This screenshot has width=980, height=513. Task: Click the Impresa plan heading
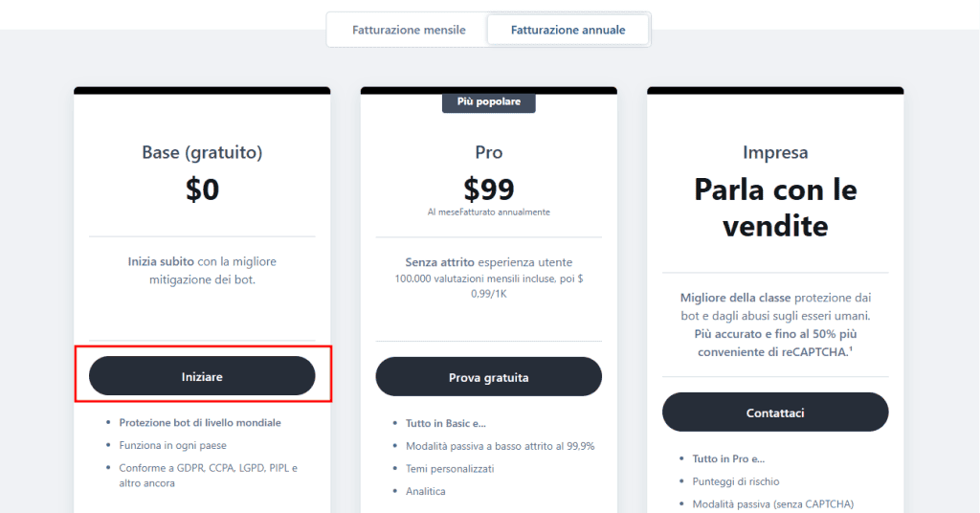(x=775, y=152)
